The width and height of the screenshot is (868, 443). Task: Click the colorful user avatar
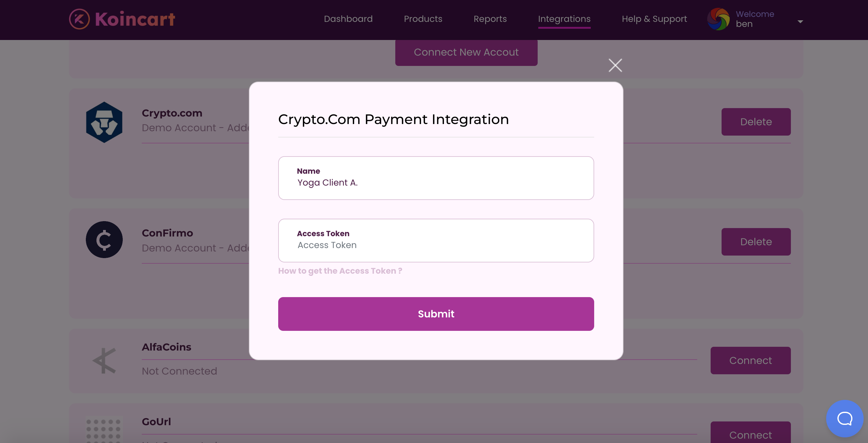[x=718, y=19]
